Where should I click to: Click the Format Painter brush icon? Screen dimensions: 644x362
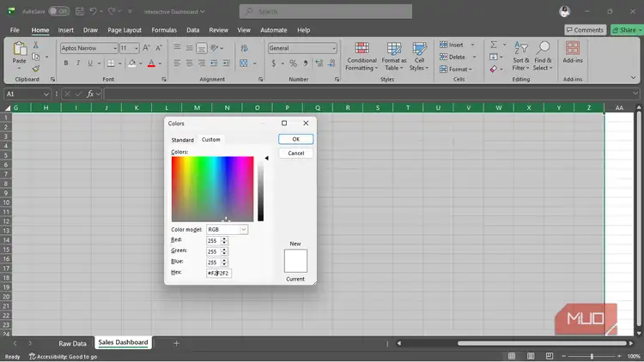[36, 69]
